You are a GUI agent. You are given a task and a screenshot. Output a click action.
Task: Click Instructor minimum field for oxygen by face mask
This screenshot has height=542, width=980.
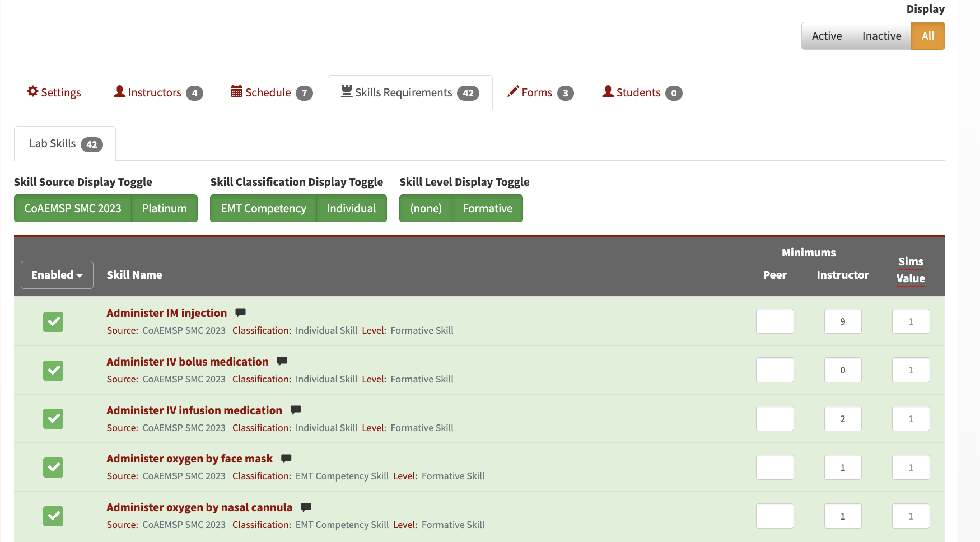[843, 468]
